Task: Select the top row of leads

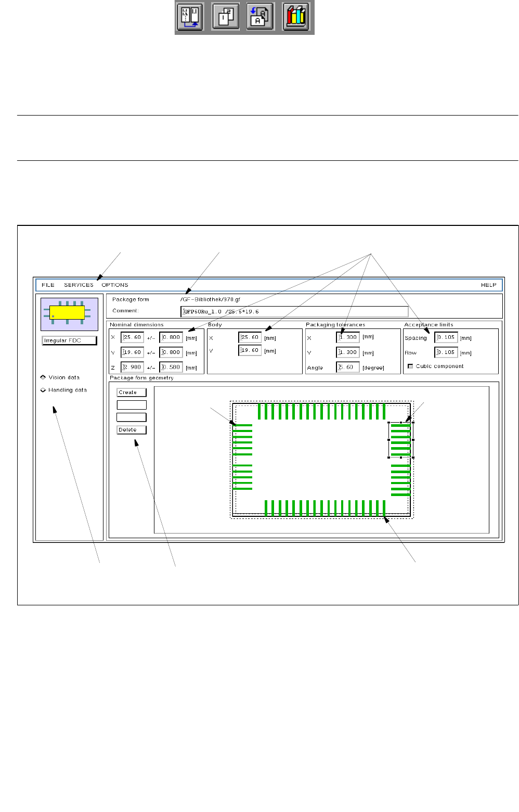Action: [x=322, y=411]
